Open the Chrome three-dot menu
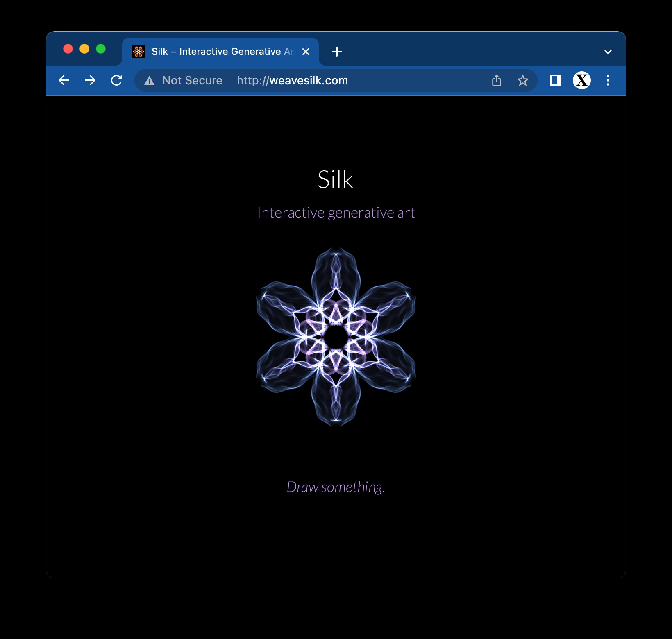This screenshot has width=672, height=639. [608, 80]
